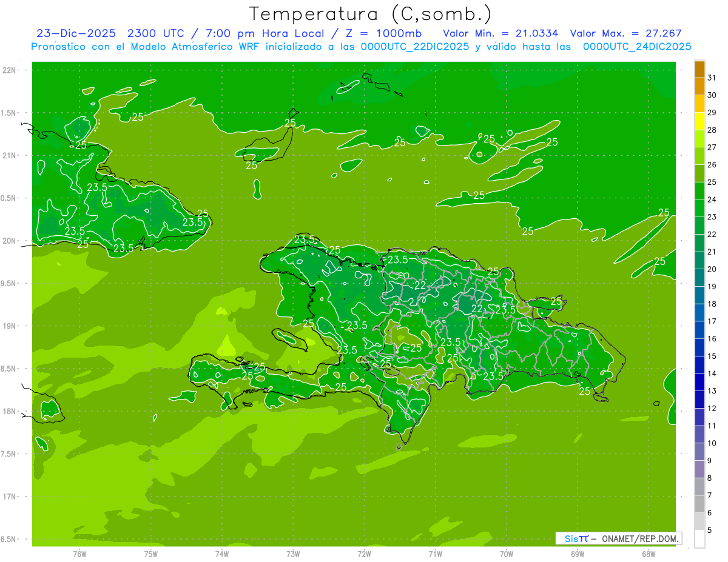The image size is (728, 562).
Task: Click the color legend value '8'
Action: coord(710,478)
